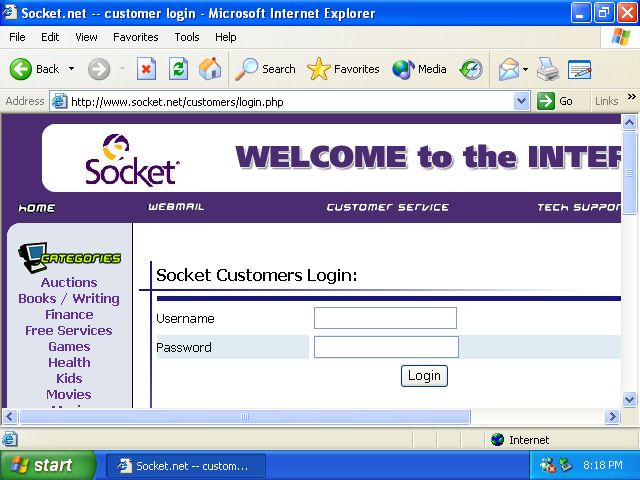Open the File menu
Viewport: 640px width, 480px height.
coord(17,37)
